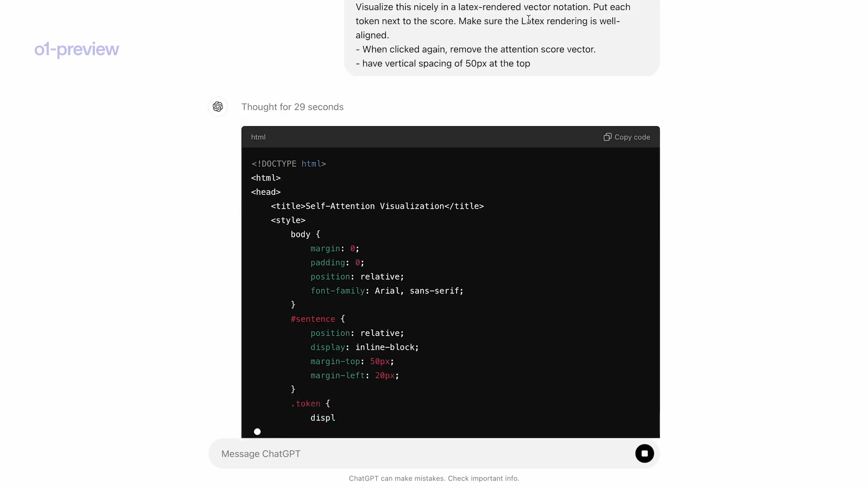Click the o1-preview model label

click(77, 49)
